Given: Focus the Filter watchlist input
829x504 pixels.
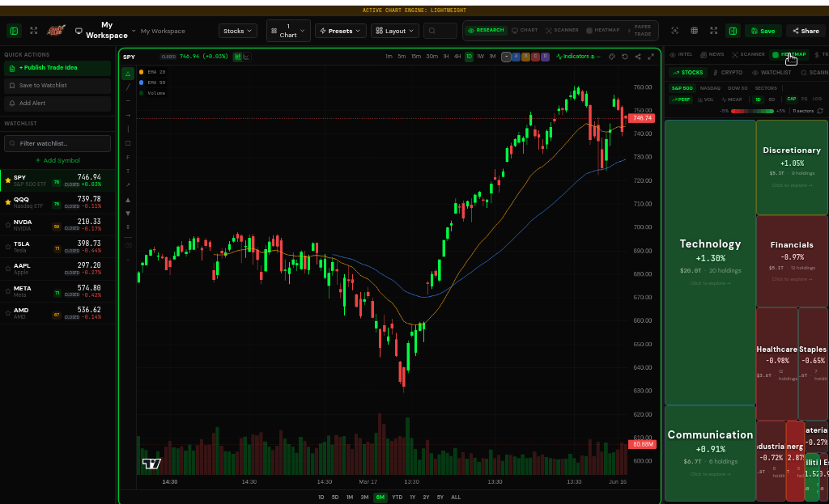Looking at the screenshot, I should [57, 143].
